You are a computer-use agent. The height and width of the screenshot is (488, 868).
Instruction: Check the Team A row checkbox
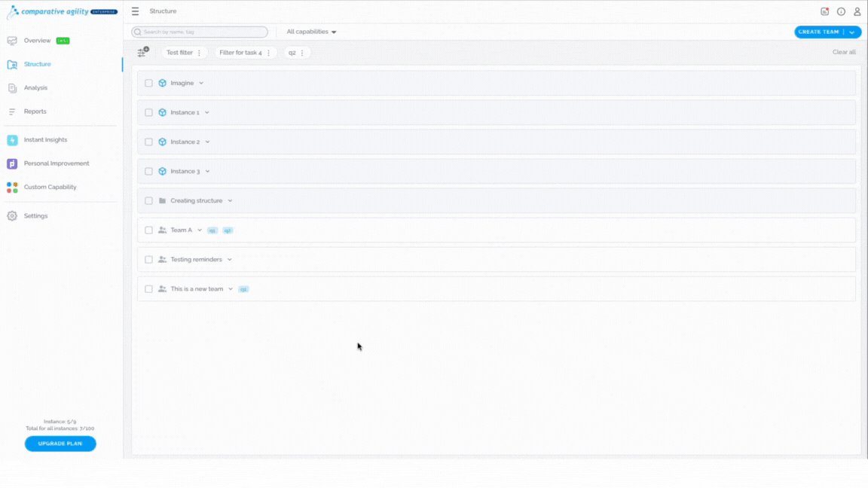click(x=148, y=230)
